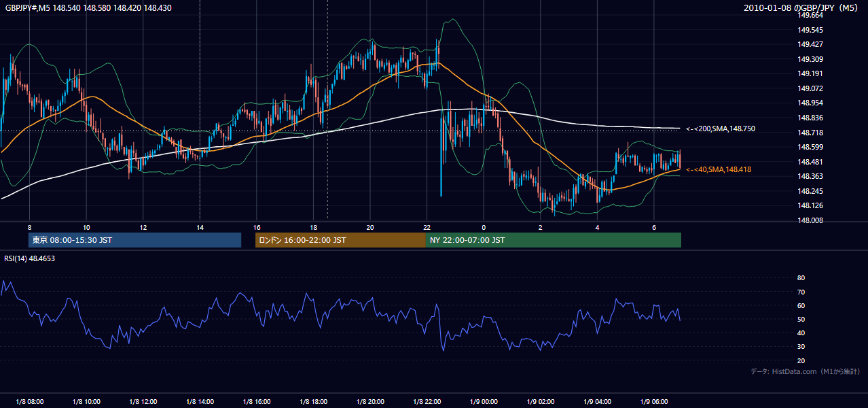Click the 148.836 price axis label
Screen dimensions: 868x408
pyautogui.click(x=810, y=118)
